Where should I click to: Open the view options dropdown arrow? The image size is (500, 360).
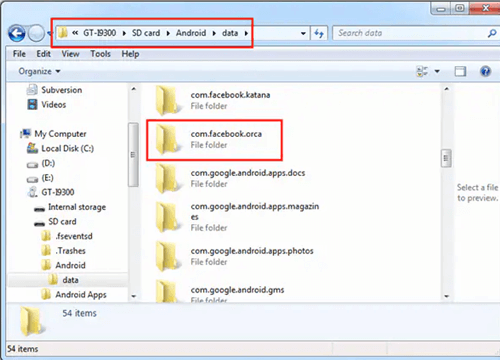point(437,71)
